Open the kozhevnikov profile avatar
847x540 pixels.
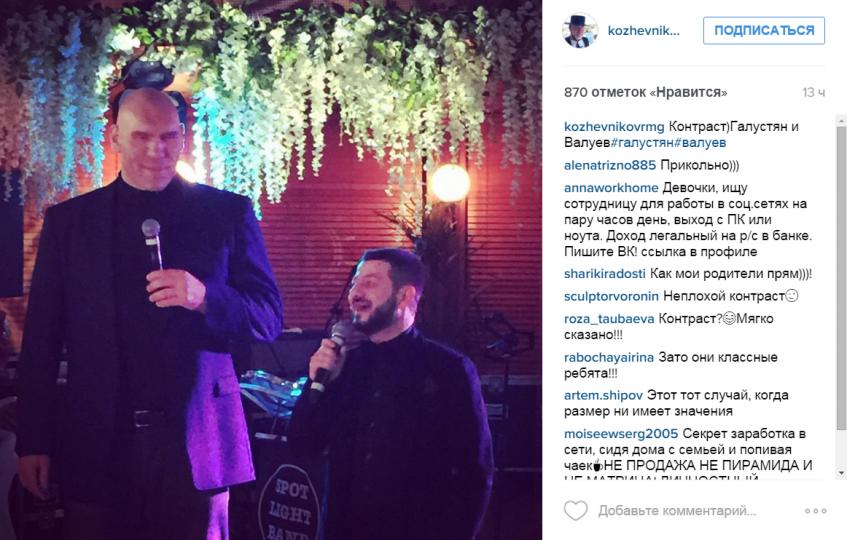pyautogui.click(x=581, y=31)
